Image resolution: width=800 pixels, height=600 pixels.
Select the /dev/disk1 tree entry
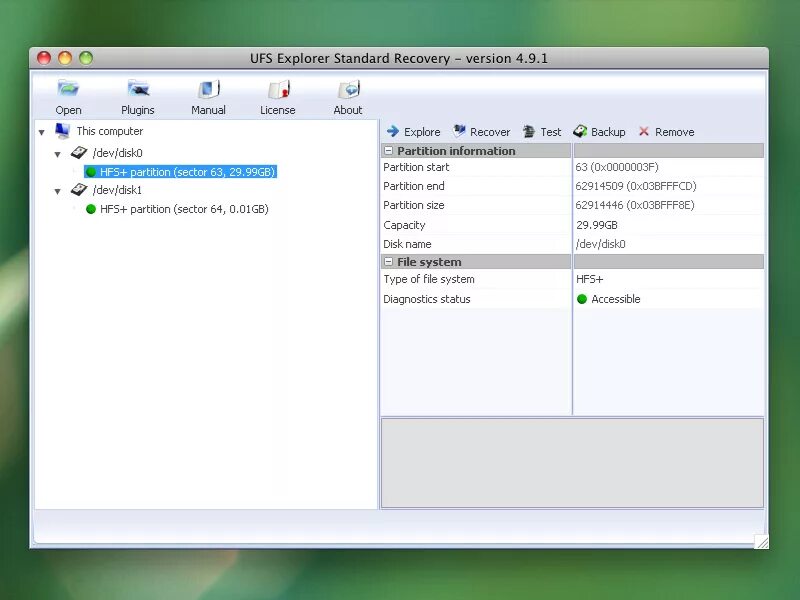click(x=117, y=190)
